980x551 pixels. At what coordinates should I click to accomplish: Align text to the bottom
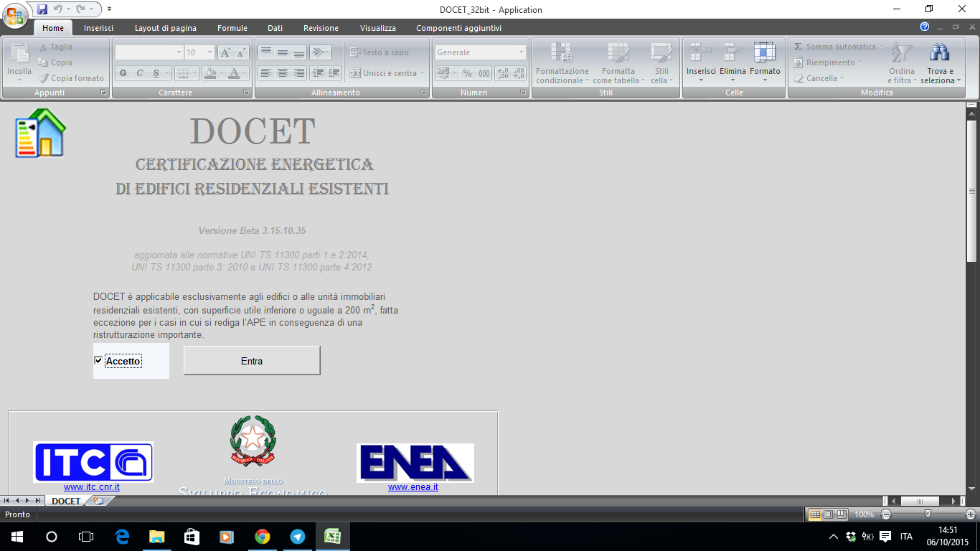pos(298,52)
